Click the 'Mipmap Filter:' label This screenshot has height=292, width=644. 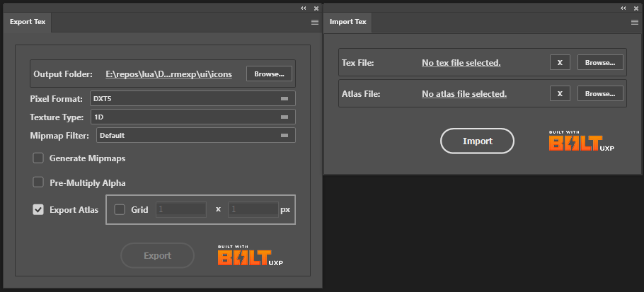tap(59, 136)
